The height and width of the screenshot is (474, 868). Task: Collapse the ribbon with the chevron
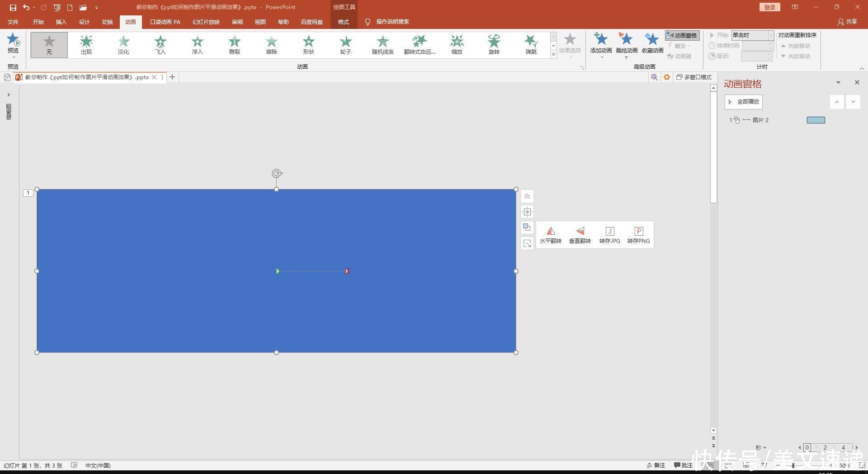click(x=862, y=68)
